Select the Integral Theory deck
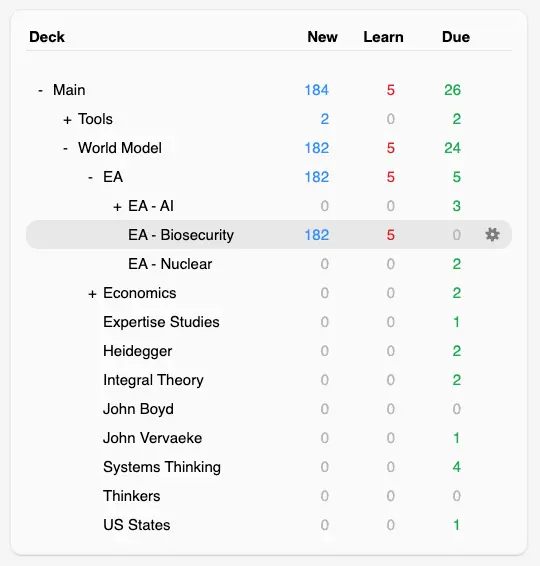The width and height of the screenshot is (540, 566). tap(153, 380)
